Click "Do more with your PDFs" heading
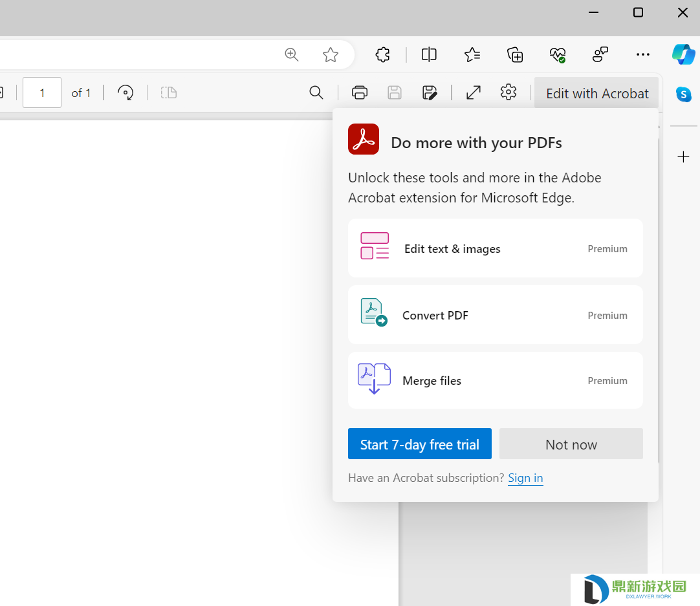This screenshot has height=606, width=700. click(x=476, y=143)
